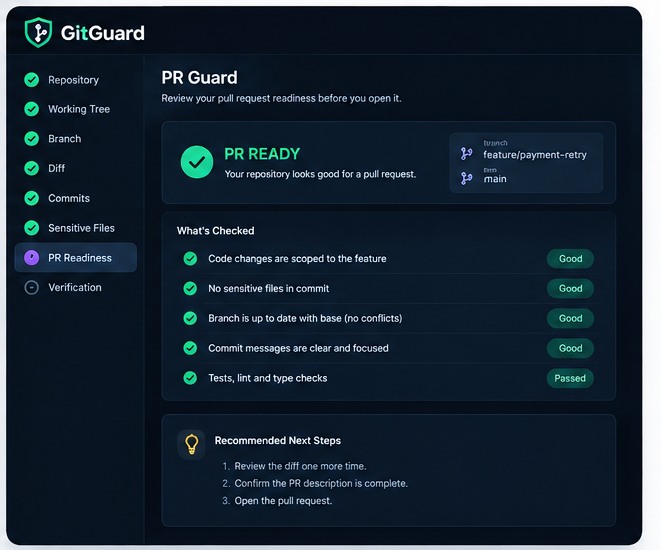Click the check icon for branch up to date
Screen dimensions: 661x550
pyautogui.click(x=190, y=318)
